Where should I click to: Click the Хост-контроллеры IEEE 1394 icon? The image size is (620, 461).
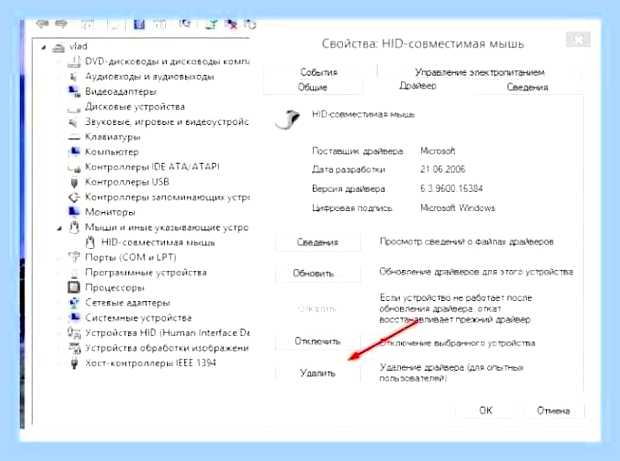click(x=74, y=363)
